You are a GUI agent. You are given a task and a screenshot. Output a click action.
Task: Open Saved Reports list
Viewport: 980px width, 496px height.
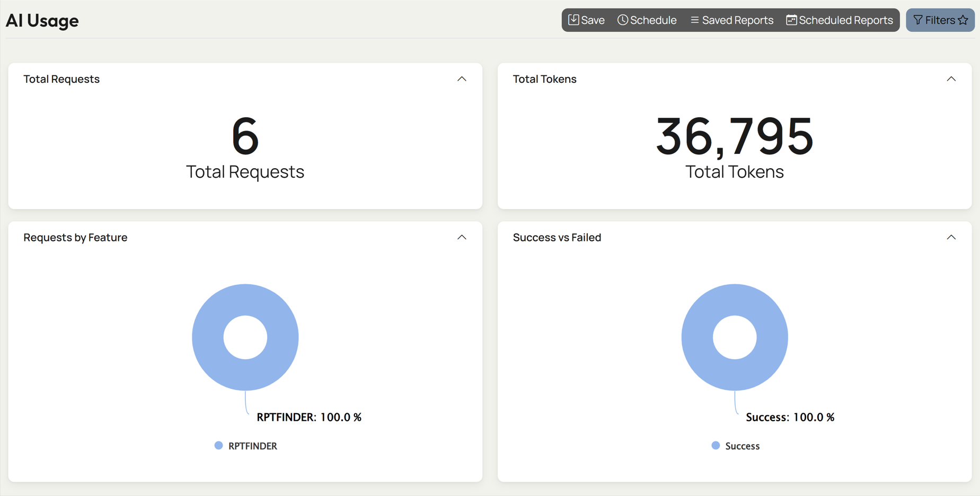click(731, 20)
